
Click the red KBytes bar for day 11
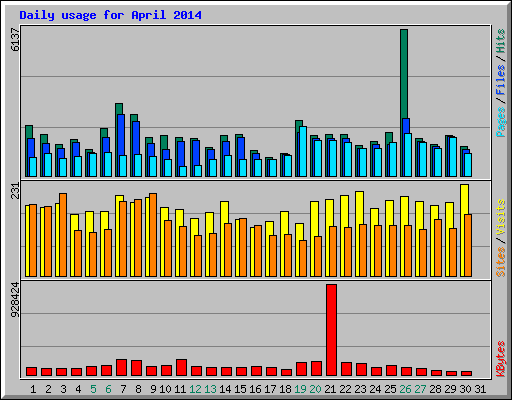(x=181, y=367)
